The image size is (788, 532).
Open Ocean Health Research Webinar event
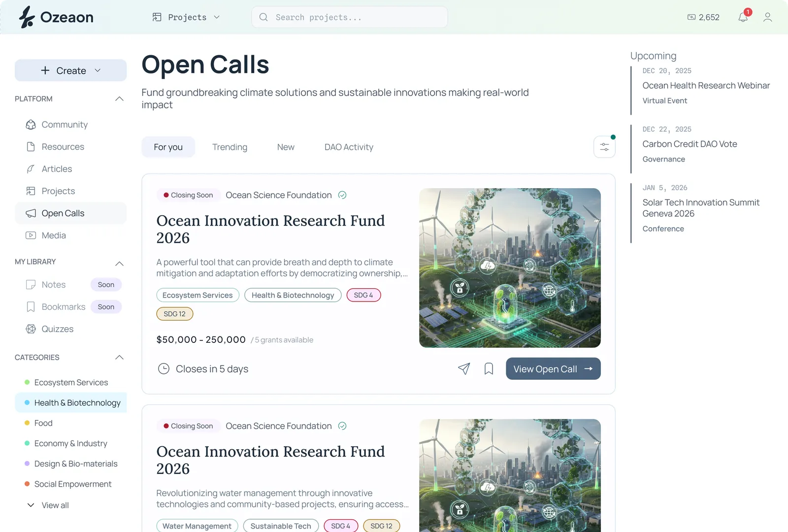[706, 86]
